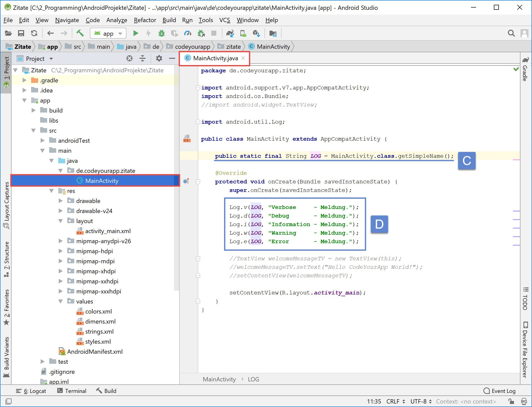Click the Attach debugger to process icon
Viewport: 532px width, 407px height.
pyautogui.click(x=201, y=33)
